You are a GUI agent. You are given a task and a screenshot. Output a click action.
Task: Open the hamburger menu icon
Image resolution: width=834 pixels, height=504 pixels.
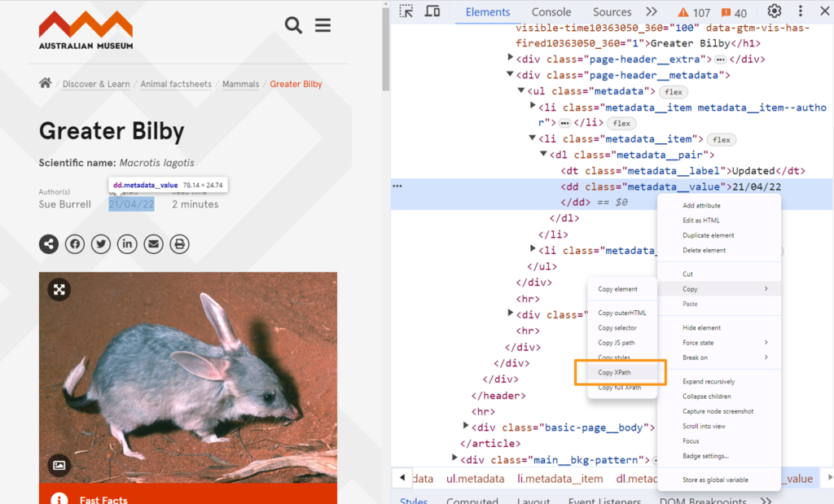coord(323,25)
